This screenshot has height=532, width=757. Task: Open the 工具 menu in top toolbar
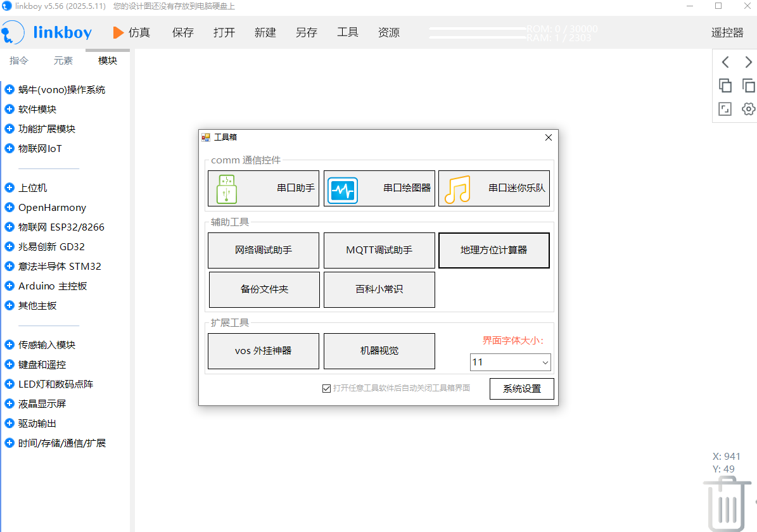pos(347,32)
